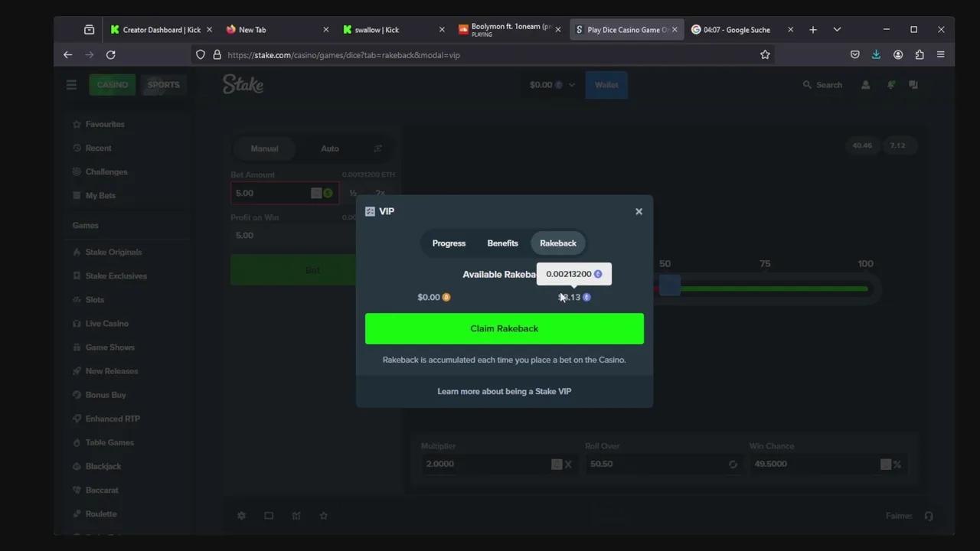Expand the $0.00 balance currency dropdown
Viewport: 980px width, 551px height.
tap(552, 85)
